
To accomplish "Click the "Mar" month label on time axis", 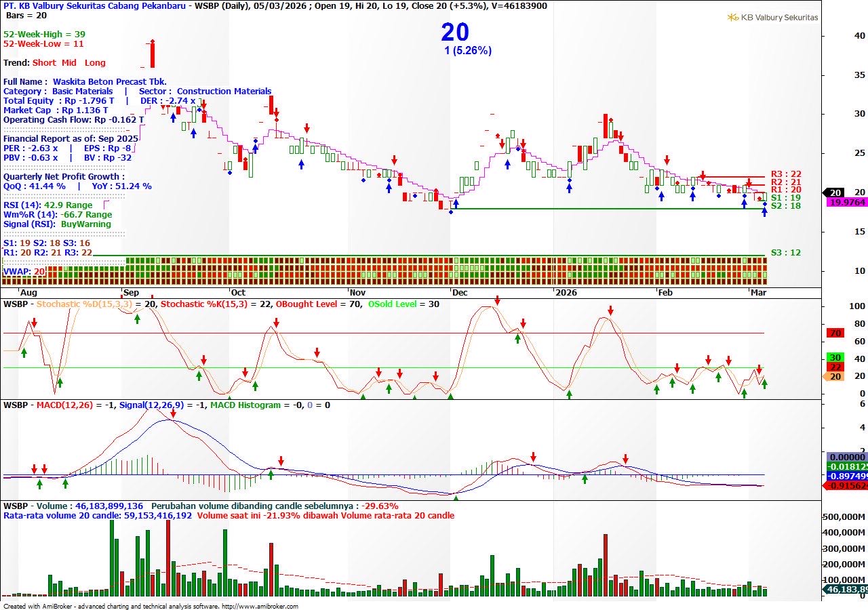I will pos(757,292).
